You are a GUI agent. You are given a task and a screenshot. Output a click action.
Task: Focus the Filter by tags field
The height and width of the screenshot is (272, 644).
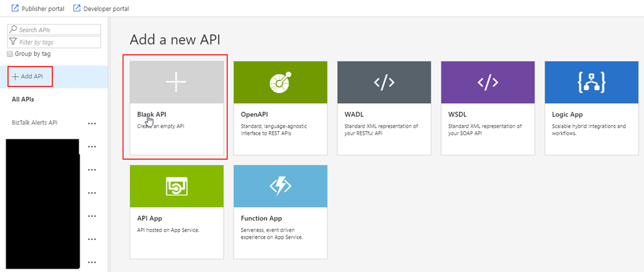click(58, 42)
